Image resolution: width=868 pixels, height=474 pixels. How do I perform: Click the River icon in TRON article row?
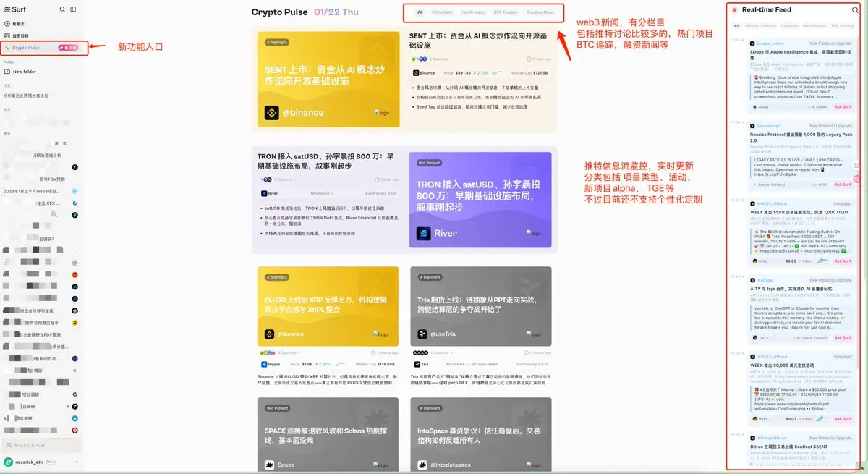pyautogui.click(x=264, y=193)
